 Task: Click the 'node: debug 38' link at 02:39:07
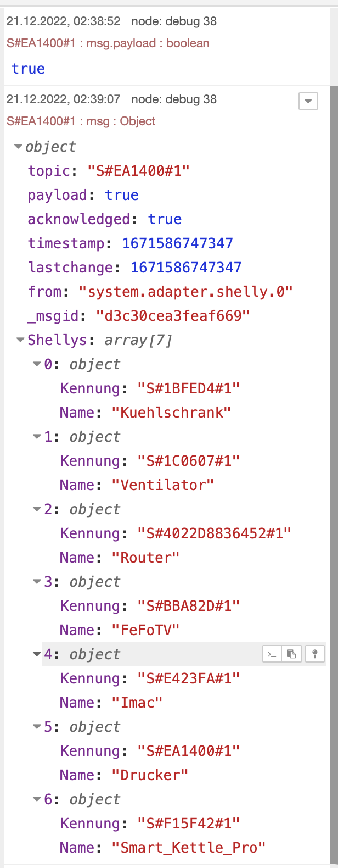coord(174,99)
